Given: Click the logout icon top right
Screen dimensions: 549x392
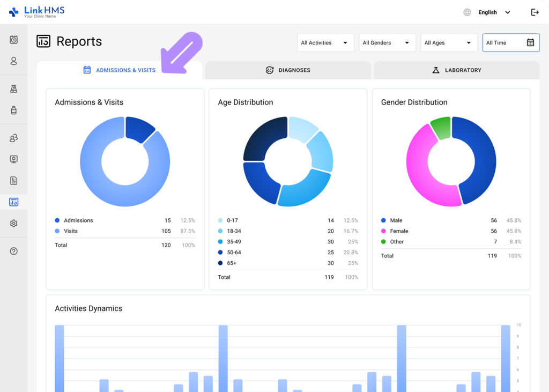Looking at the screenshot, I should pyautogui.click(x=535, y=12).
